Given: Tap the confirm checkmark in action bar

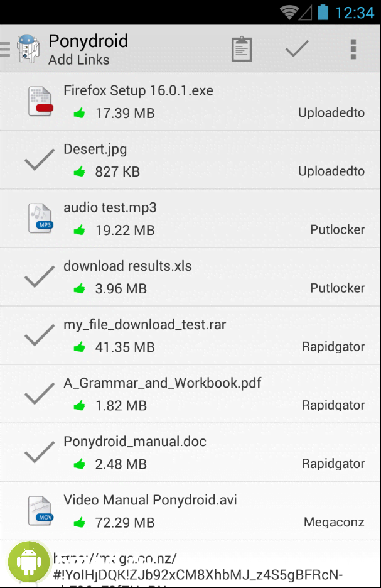Looking at the screenshot, I should click(297, 49).
